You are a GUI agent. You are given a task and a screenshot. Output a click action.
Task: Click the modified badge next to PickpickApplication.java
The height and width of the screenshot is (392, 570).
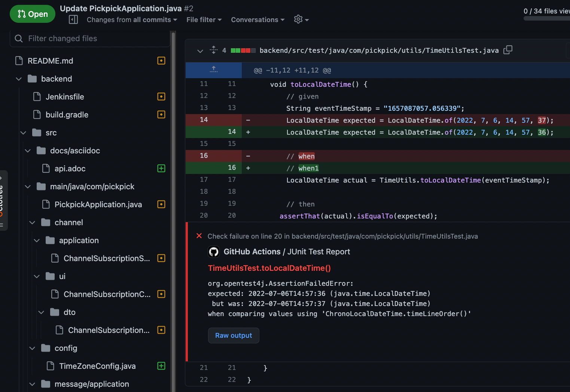[161, 204]
